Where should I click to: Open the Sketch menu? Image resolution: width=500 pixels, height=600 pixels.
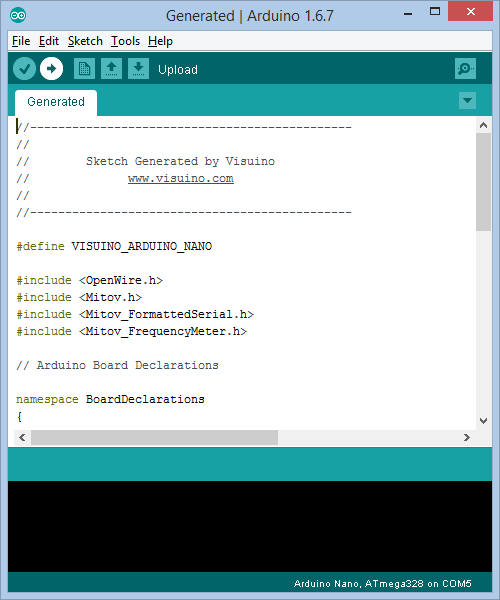tap(85, 41)
